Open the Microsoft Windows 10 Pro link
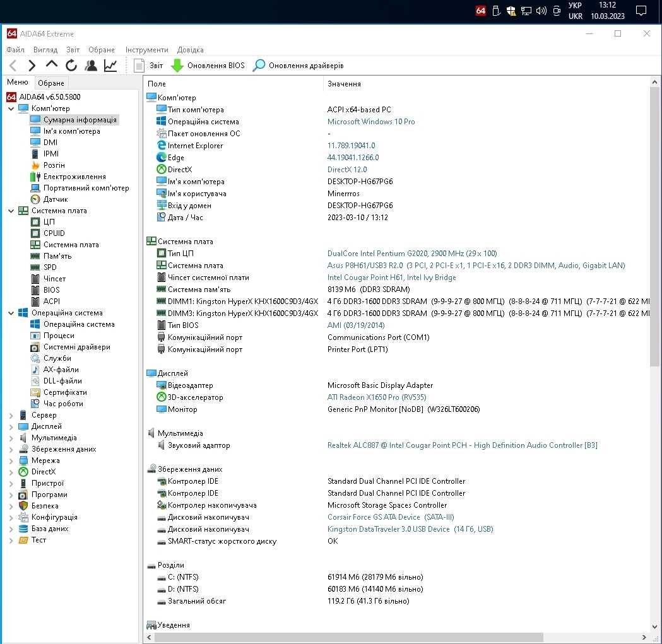Viewport: 662px width, 644px height. click(x=371, y=122)
